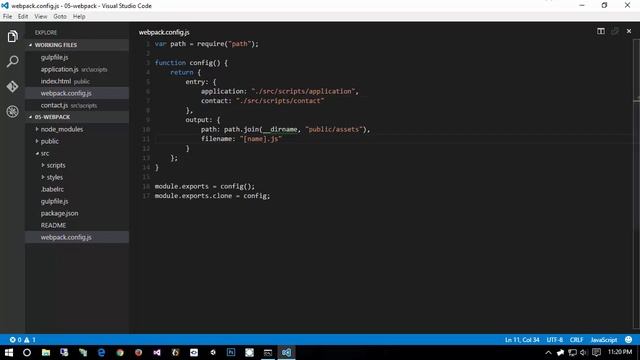Show errors and warnings from status bar
Screen dimensions: 640x360
[22, 340]
